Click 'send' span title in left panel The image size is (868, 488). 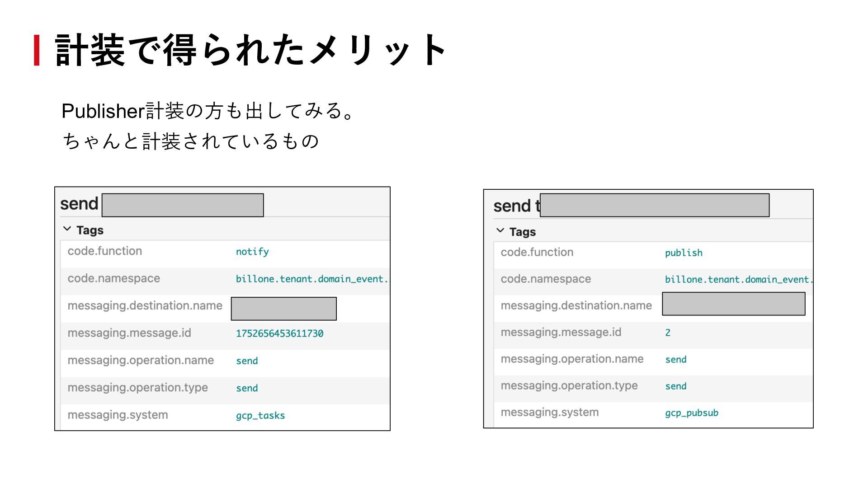point(79,204)
